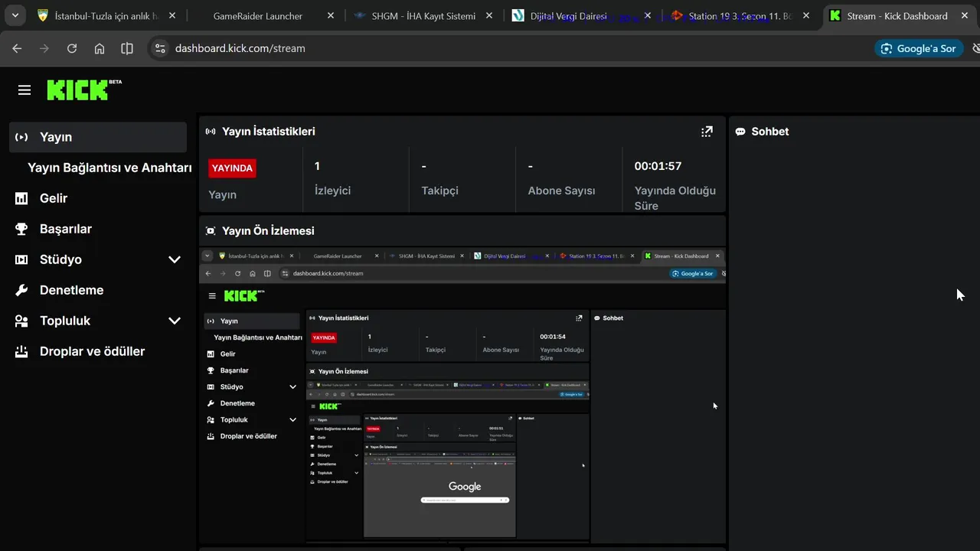Open Yayın in the sidebar
Image resolution: width=980 pixels, height=551 pixels.
98,137
